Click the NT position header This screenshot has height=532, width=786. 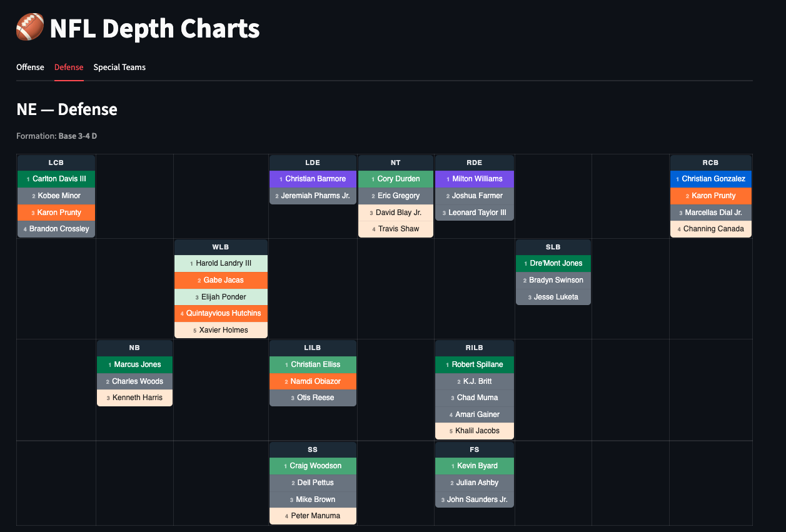(396, 163)
